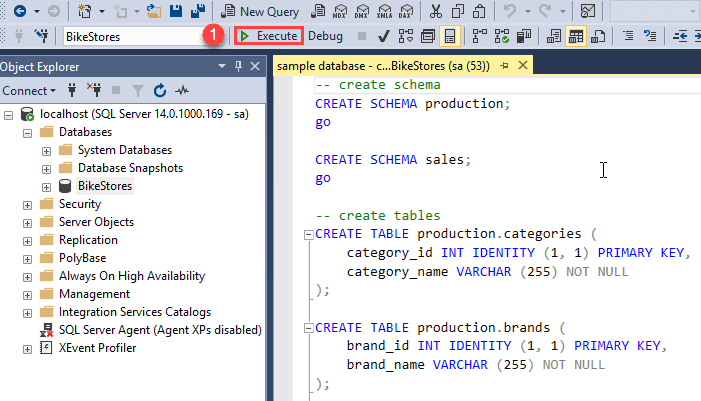Click the Debug button

324,35
